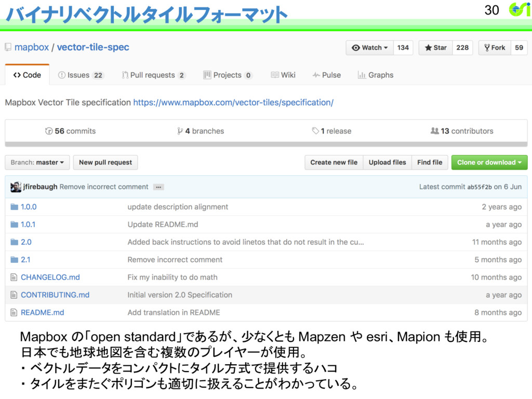Switch to the Issues tab

coord(81,75)
